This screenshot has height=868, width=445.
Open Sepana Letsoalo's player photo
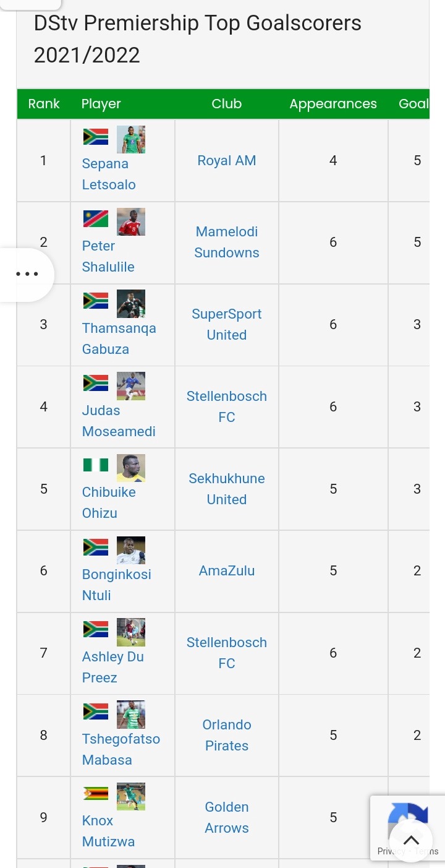click(131, 139)
